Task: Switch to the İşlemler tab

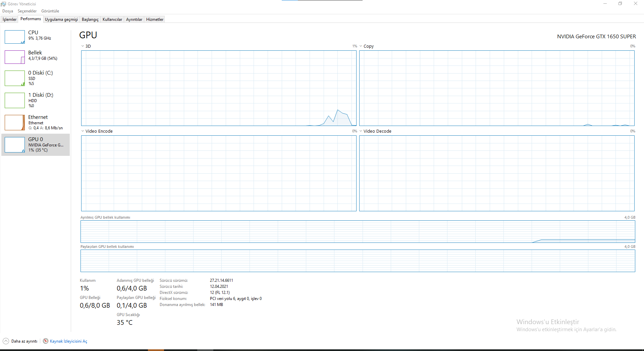Action: point(9,19)
